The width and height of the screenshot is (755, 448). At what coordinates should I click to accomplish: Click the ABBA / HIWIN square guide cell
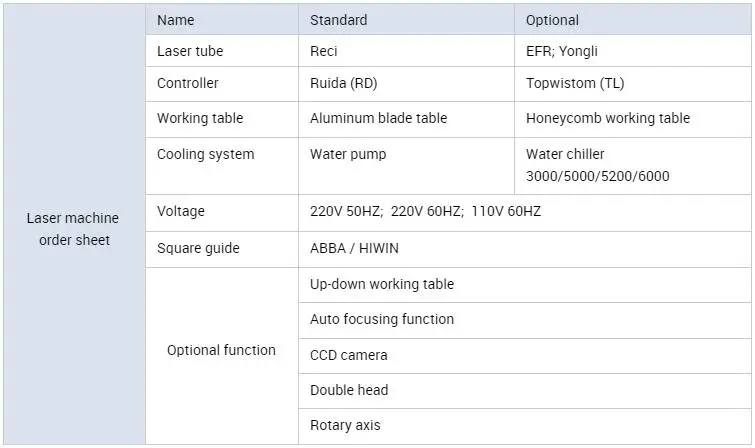pyautogui.click(x=354, y=248)
